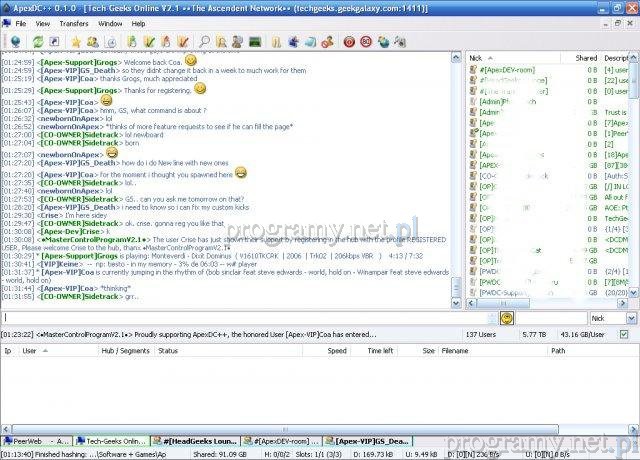Click the chat scrollbar down arrow

tap(457, 301)
